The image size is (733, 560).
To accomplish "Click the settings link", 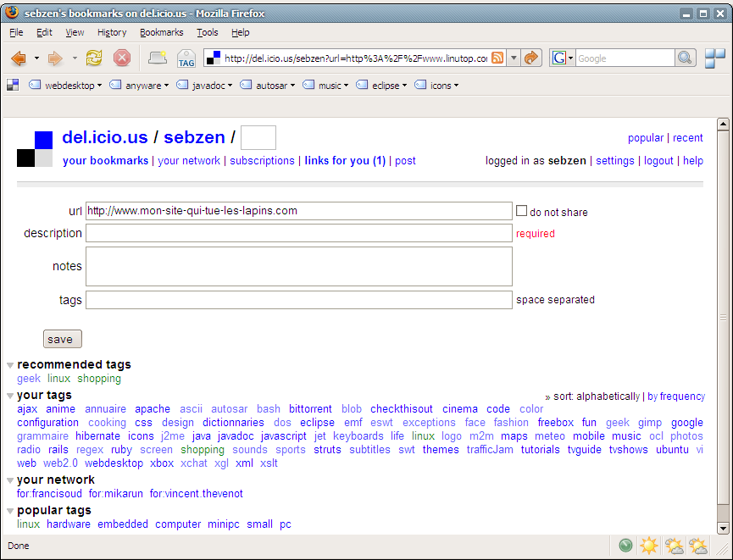I will [x=614, y=160].
